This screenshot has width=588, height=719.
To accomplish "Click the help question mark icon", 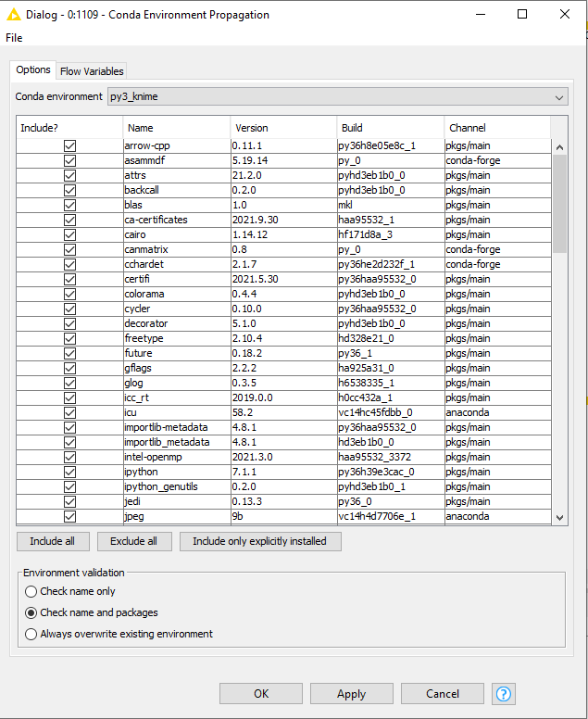I will click(x=503, y=693).
